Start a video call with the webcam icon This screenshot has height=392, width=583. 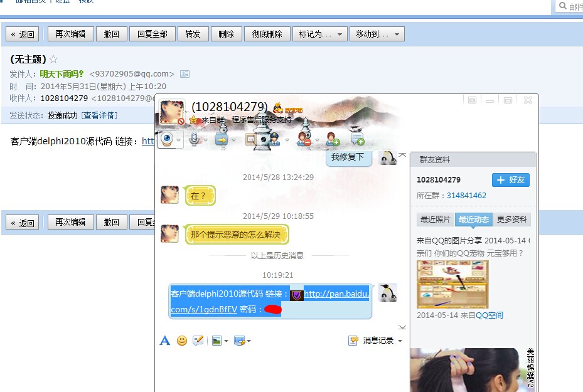click(167, 139)
